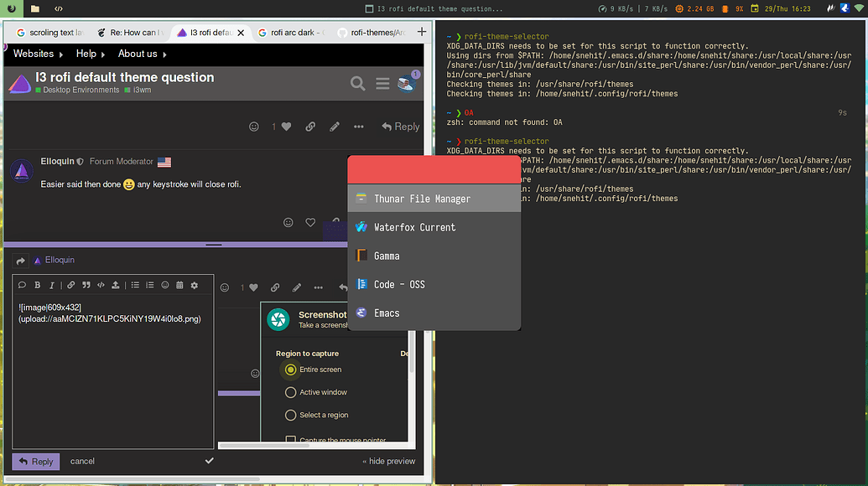Open the forum search magnifier icon
Screen dimensions: 868x486
(x=357, y=84)
